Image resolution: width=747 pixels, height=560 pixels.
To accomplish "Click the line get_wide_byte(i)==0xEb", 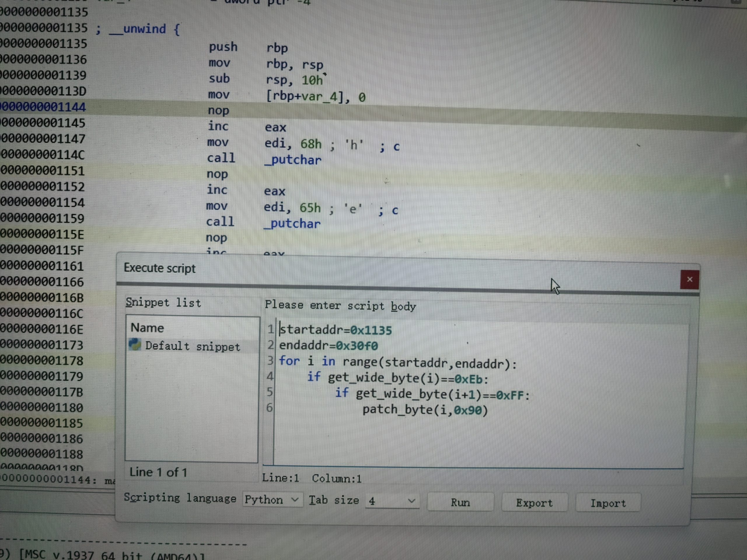I will pos(397,378).
